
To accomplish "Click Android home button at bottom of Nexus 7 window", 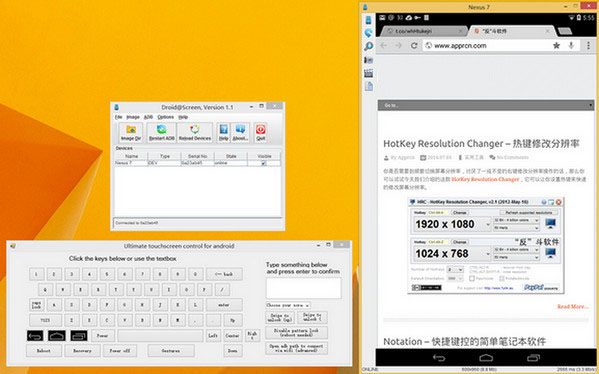I will pos(486,358).
